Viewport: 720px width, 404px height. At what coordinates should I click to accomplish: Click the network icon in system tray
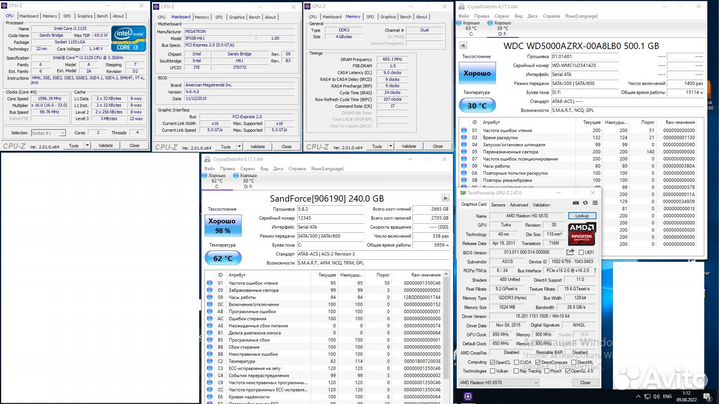[x=647, y=396]
